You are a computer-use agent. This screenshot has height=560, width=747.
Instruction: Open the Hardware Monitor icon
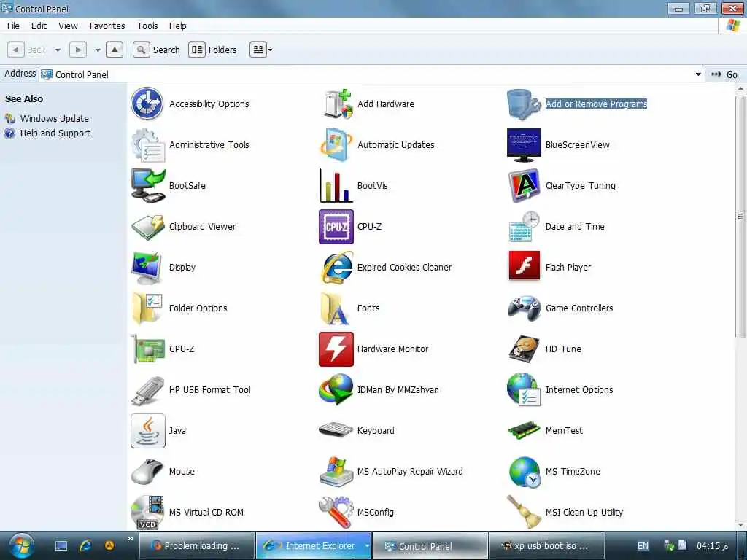pyautogui.click(x=336, y=349)
